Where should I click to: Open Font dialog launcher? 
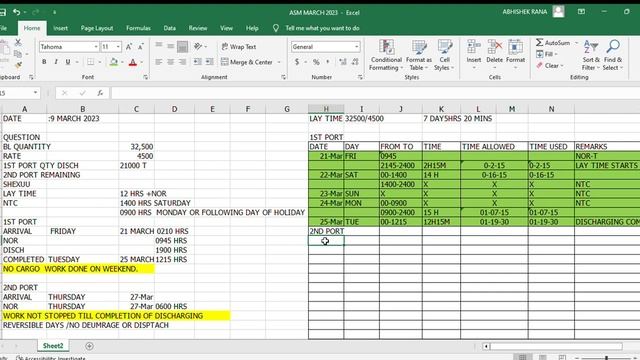click(x=146, y=77)
